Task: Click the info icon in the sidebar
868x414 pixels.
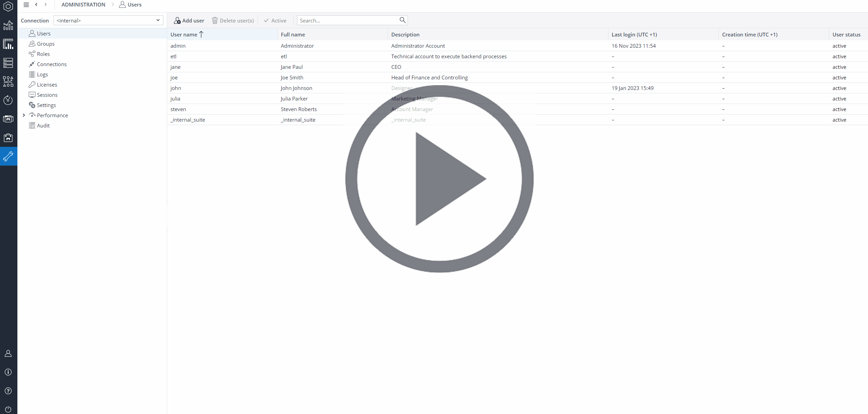Action: 9,372
